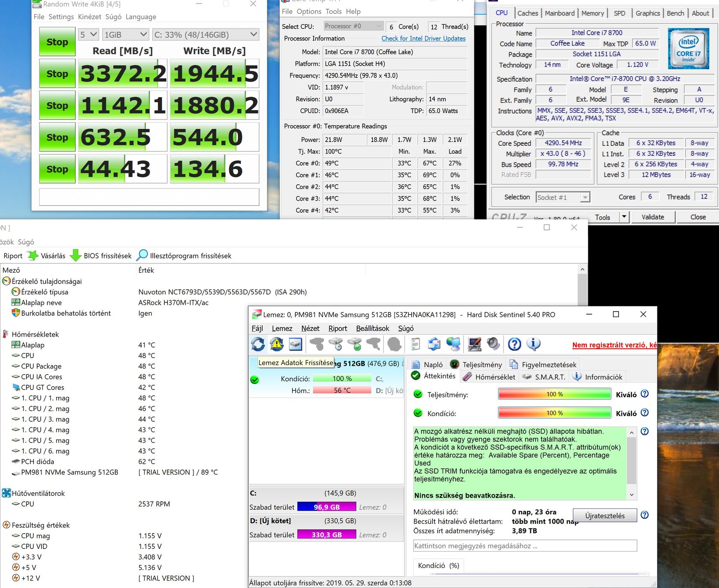
Task: Click the Intel Core i7 logo in CPU-Z
Action: point(688,49)
